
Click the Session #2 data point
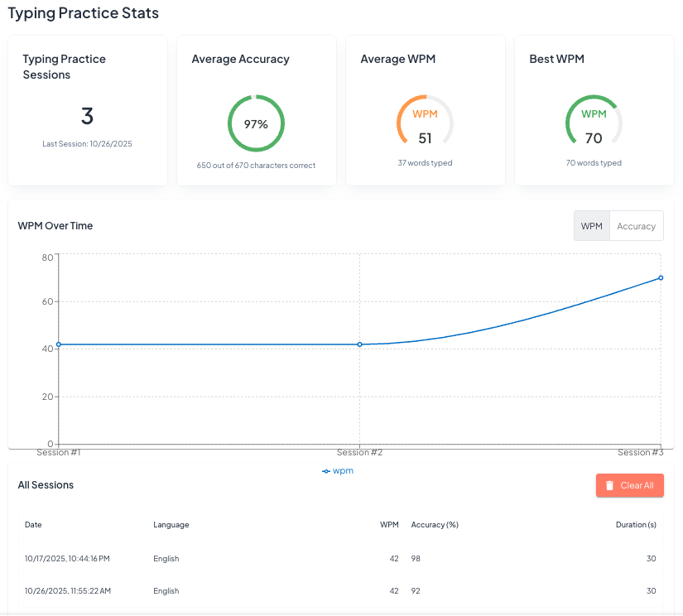[359, 344]
